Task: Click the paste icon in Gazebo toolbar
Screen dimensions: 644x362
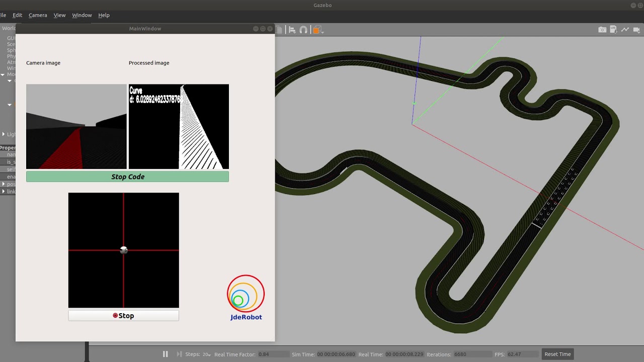Action: click(x=279, y=30)
